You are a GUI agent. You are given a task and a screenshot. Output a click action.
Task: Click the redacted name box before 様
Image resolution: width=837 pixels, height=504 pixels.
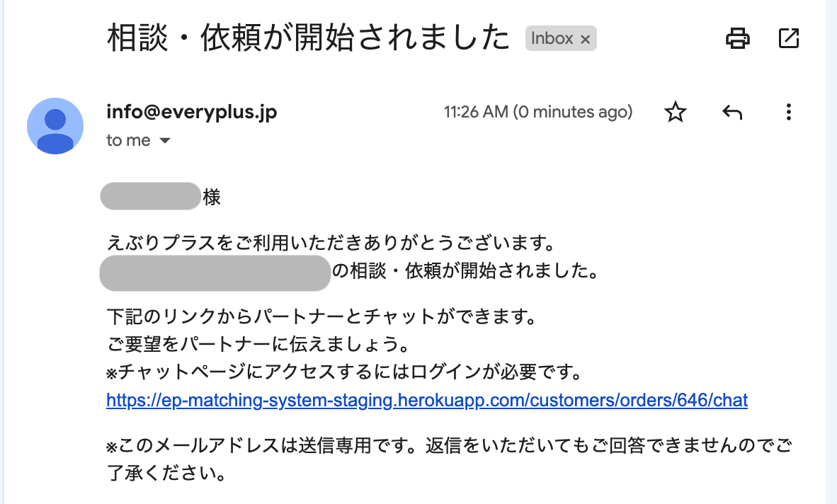(x=151, y=196)
